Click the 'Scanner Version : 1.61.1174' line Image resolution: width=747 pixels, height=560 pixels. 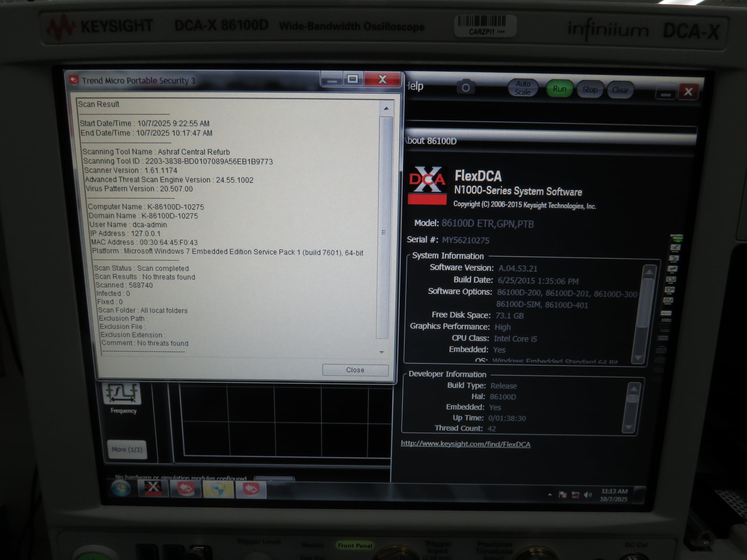pos(131,170)
